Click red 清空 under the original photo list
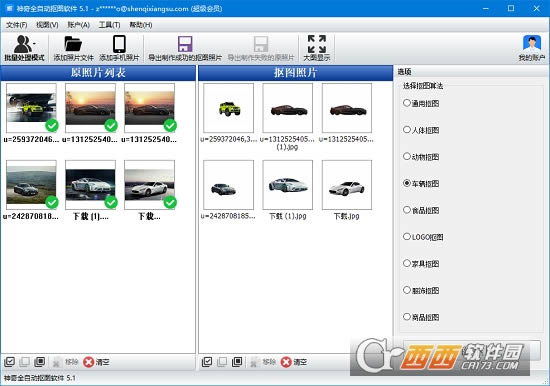550x386 pixels. 96,362
